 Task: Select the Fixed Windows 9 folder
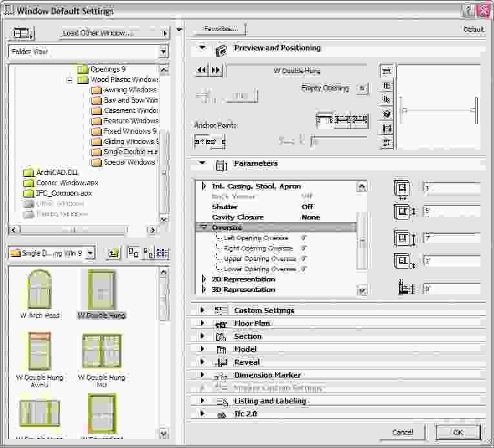pyautogui.click(x=124, y=131)
